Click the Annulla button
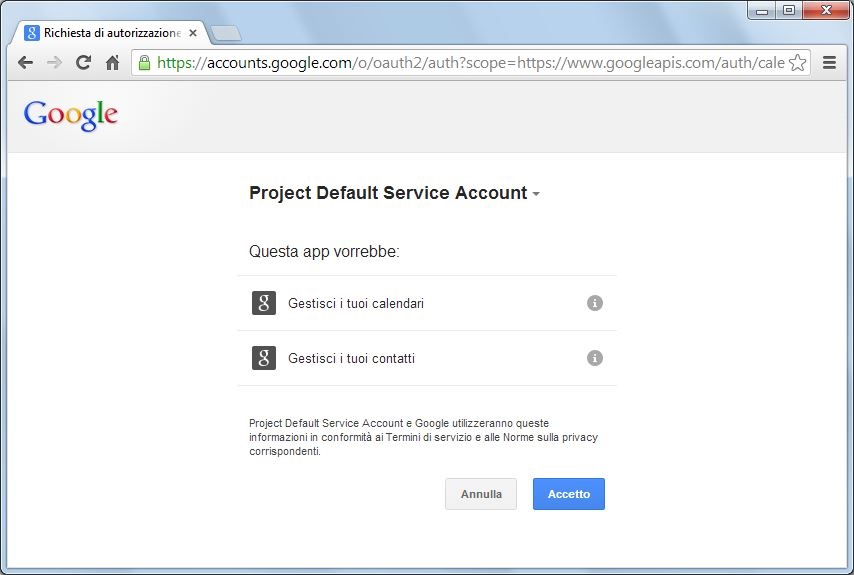The width and height of the screenshot is (854, 575). [x=481, y=494]
